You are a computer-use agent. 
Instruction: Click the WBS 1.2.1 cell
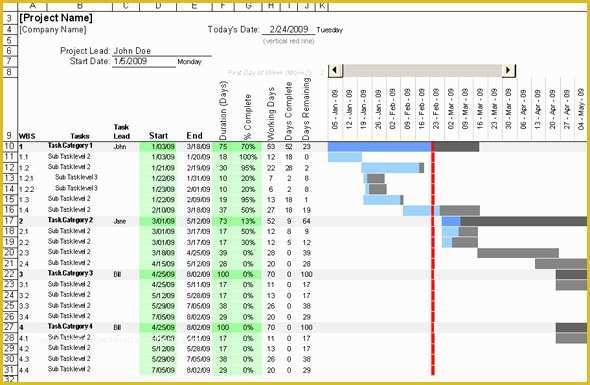pyautogui.click(x=26, y=179)
